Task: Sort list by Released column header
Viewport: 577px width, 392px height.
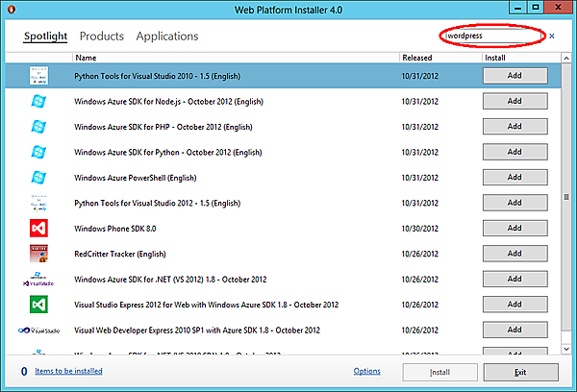Action: coord(417,58)
